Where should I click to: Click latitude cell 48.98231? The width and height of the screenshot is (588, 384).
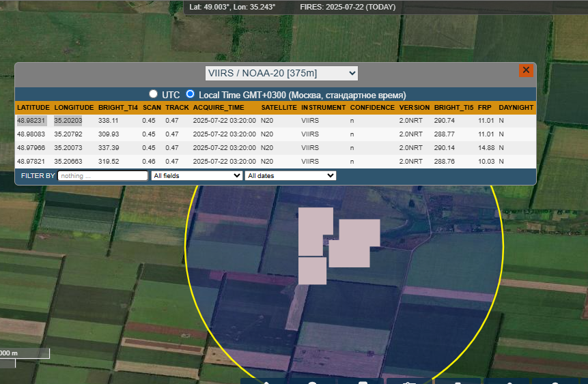(31, 121)
